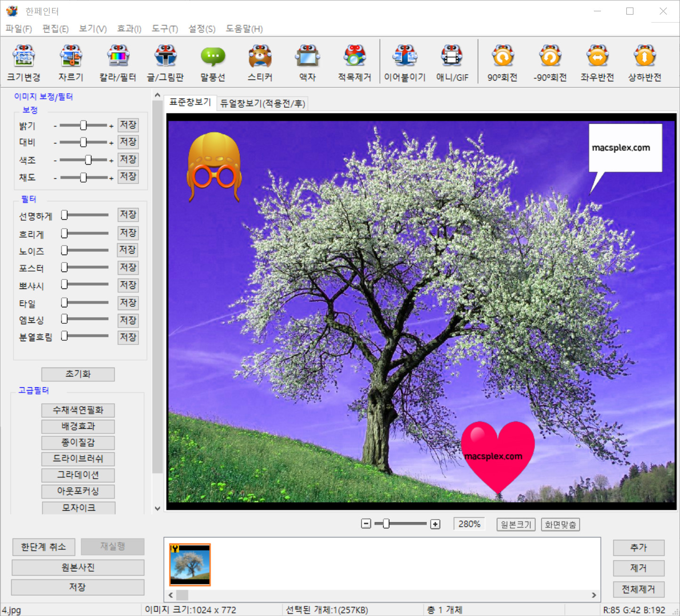Add a 말풍선 speech bubble
This screenshot has height=616, width=680.
tap(213, 64)
